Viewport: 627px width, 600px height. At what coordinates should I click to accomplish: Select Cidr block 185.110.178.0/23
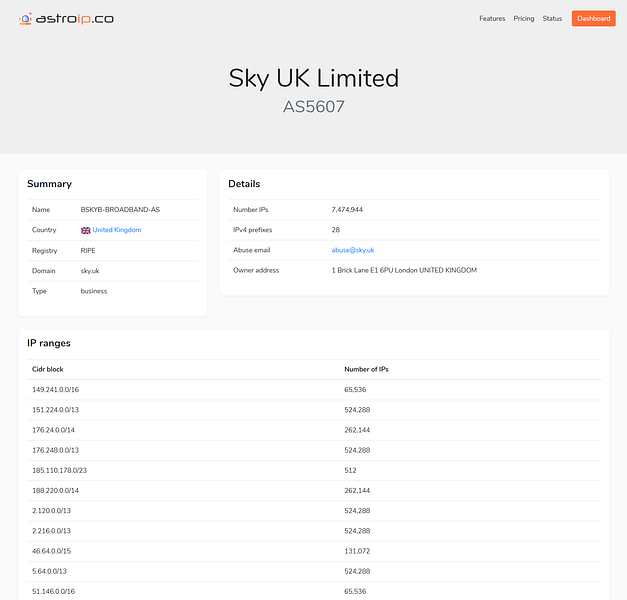59,470
